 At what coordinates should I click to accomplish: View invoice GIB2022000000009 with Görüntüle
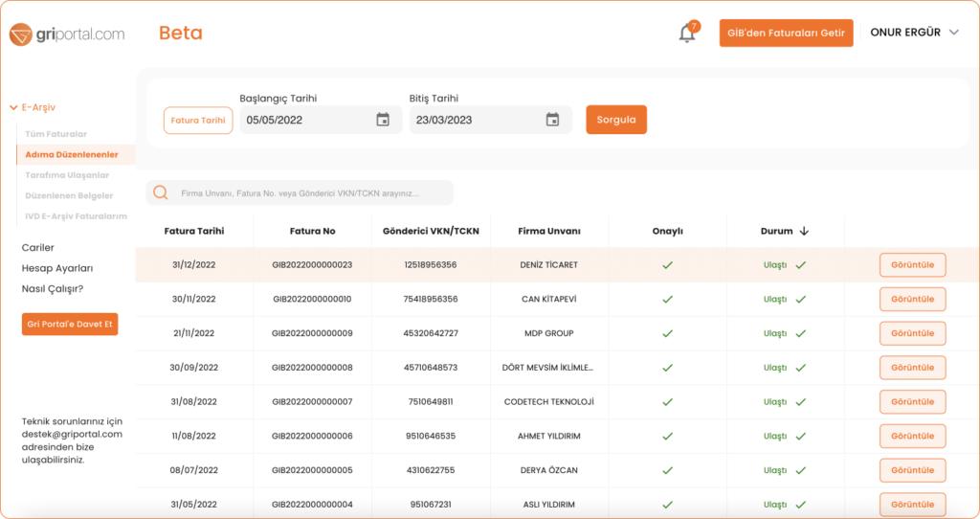[x=912, y=333]
